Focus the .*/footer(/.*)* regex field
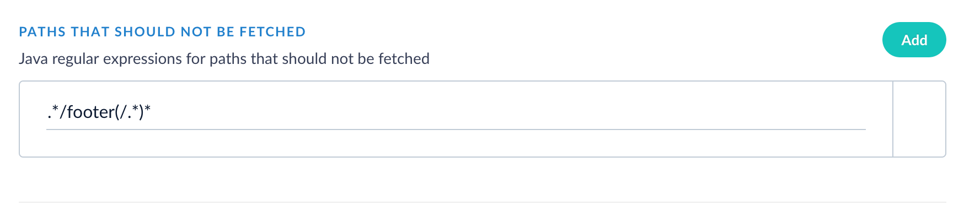 456,112
